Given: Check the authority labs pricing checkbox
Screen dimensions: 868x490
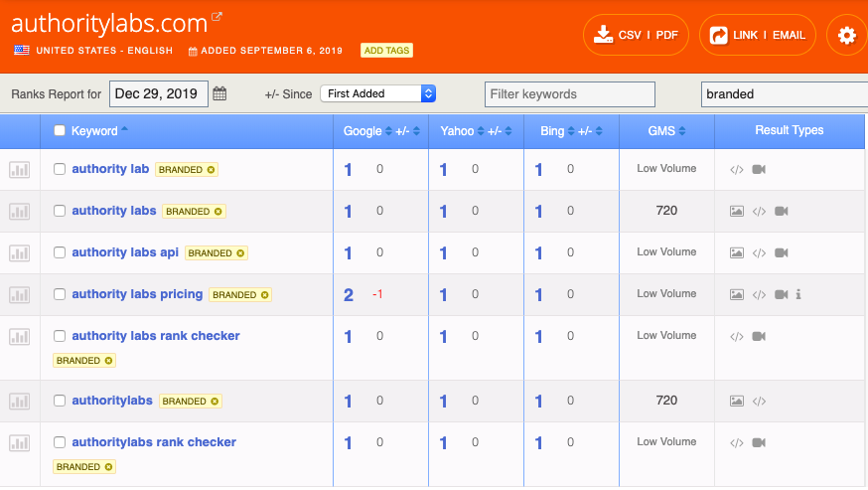Looking at the screenshot, I should click(x=60, y=294).
